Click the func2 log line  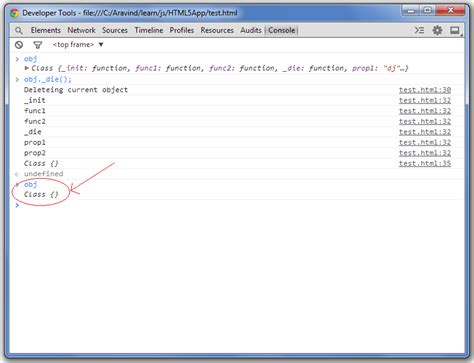35,121
